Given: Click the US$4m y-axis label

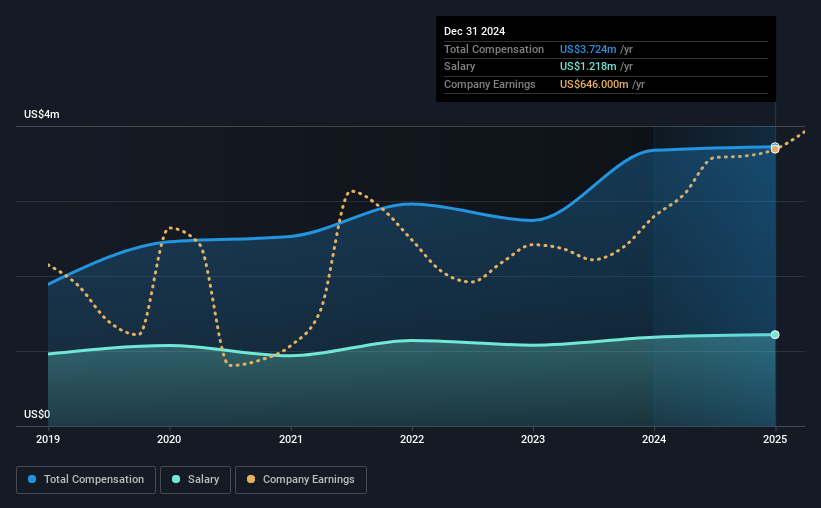Looking at the screenshot, I should (42, 114).
